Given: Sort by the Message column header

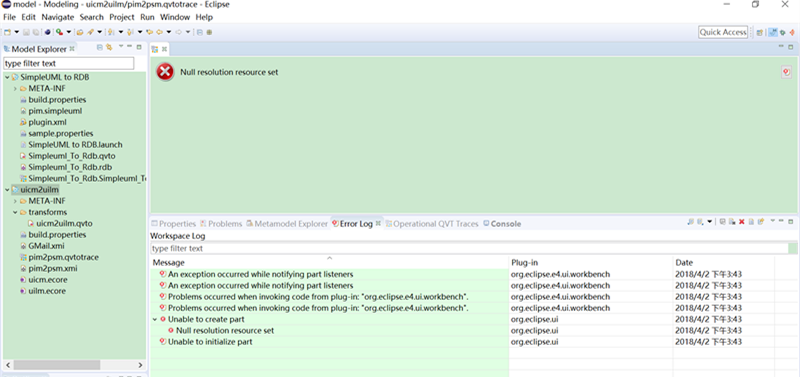Looking at the screenshot, I should pos(330,262).
